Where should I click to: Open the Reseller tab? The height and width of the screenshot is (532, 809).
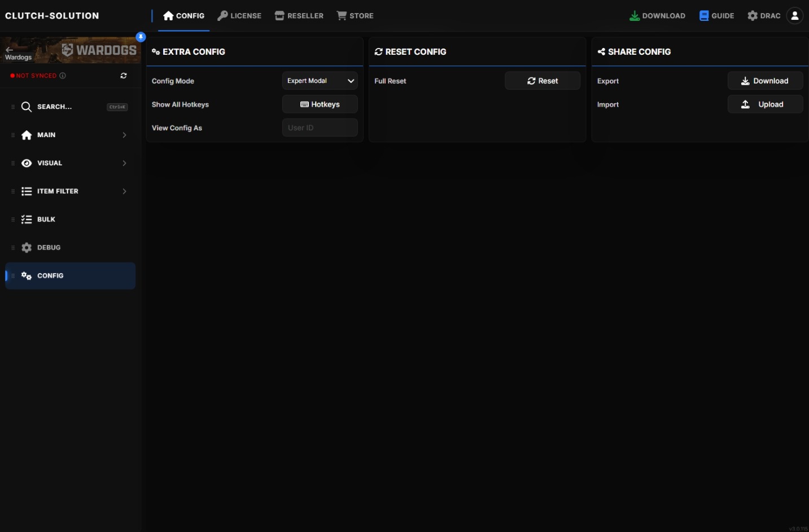(299, 16)
